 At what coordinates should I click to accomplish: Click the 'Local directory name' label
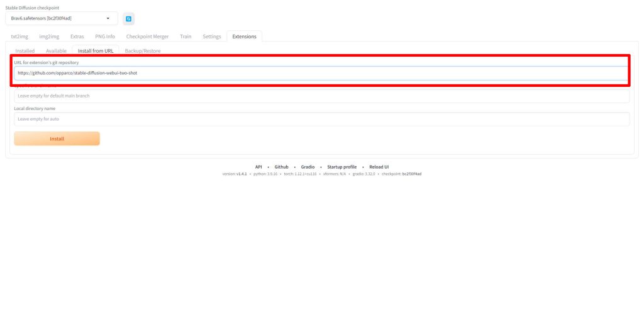pos(35,108)
